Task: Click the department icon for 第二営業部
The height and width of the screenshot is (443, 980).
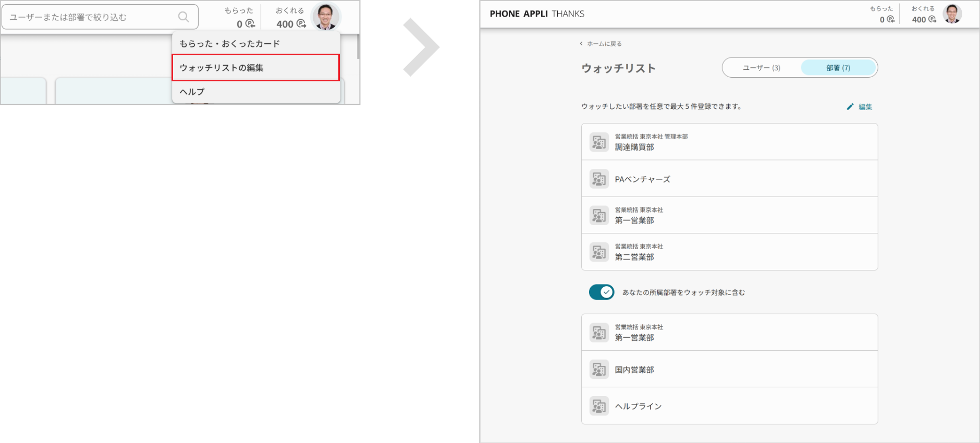Action: (599, 252)
